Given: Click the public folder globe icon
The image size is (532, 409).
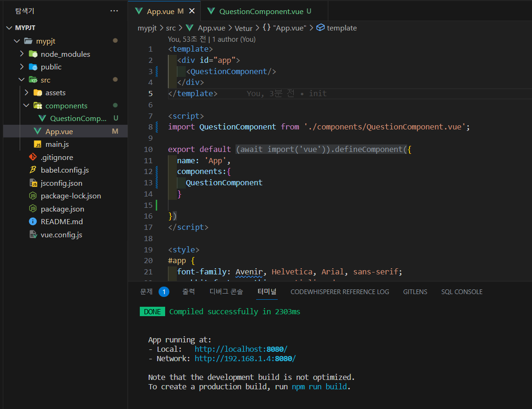Looking at the screenshot, I should [33, 67].
